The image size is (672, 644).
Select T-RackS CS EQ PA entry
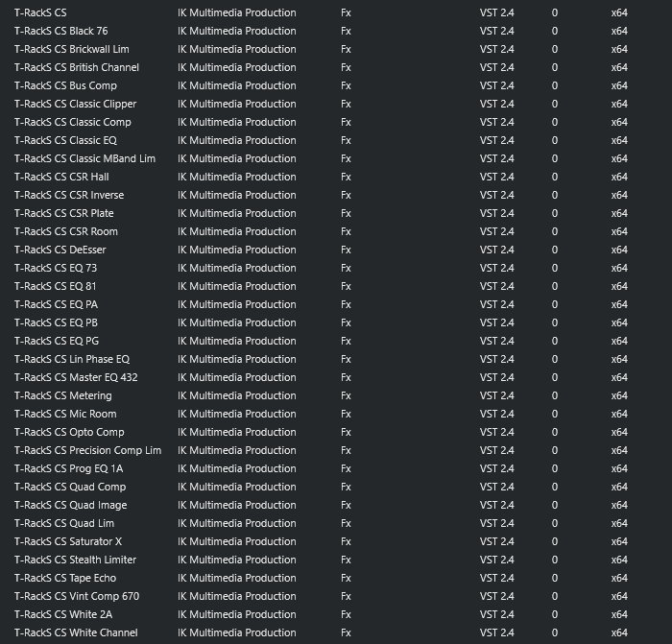click(x=56, y=304)
